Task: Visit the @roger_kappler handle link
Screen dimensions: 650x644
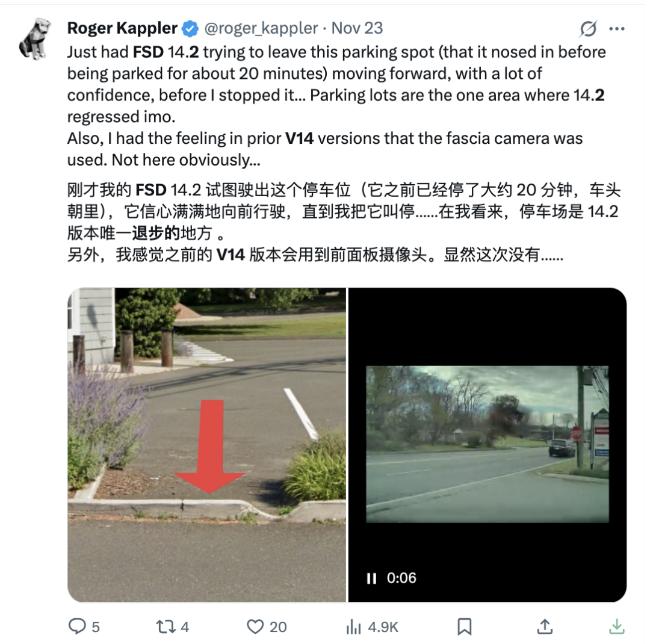Action: click(261, 28)
